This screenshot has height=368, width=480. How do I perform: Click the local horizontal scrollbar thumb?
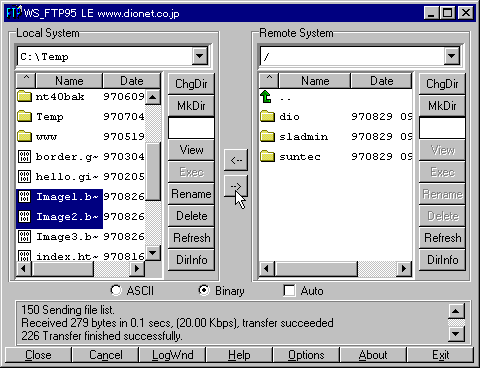click(x=63, y=268)
